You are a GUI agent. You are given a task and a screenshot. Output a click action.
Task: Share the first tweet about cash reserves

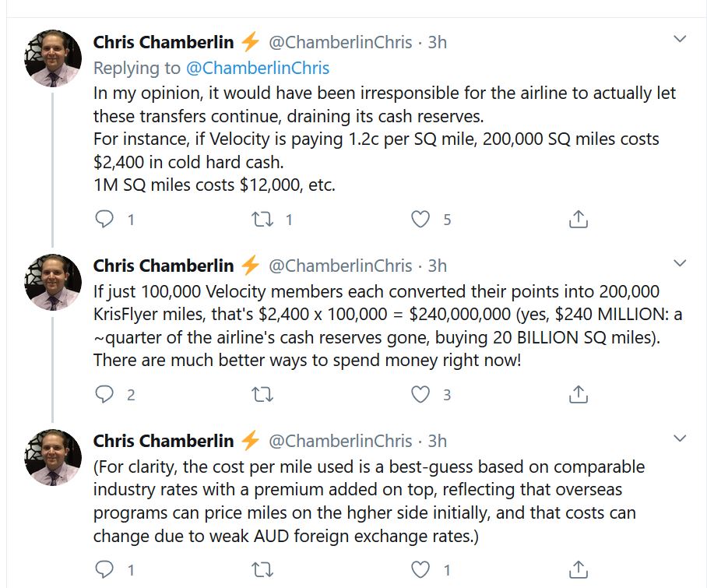click(578, 220)
